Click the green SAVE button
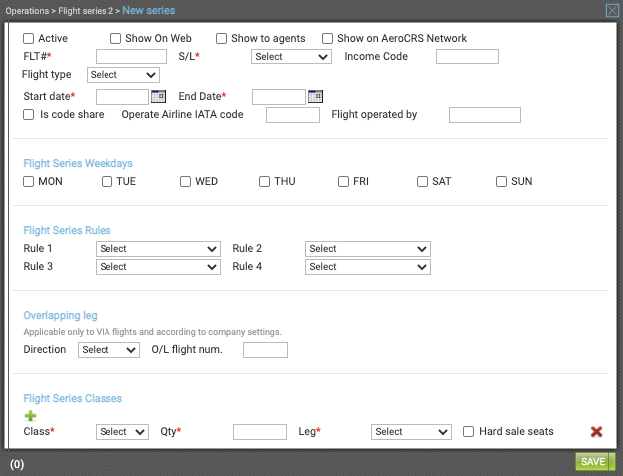This screenshot has height=476, width=623. pos(595,461)
